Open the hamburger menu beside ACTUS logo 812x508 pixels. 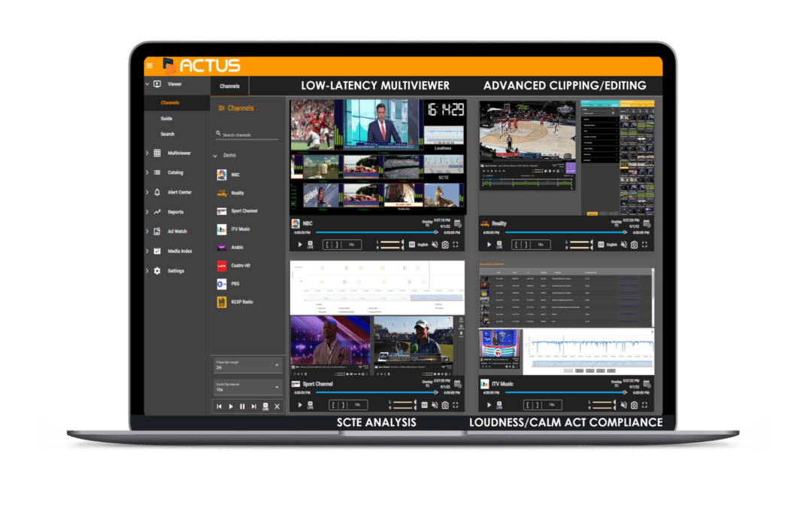coord(150,65)
